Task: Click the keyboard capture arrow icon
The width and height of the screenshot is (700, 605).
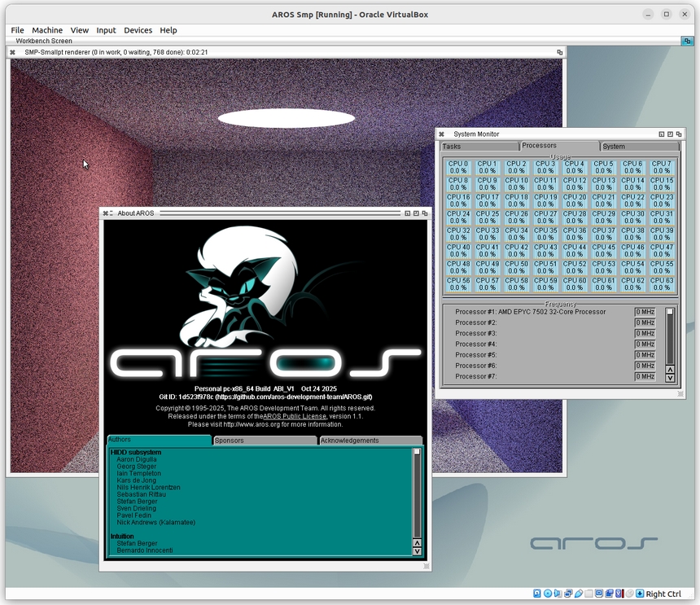Action: (640, 594)
